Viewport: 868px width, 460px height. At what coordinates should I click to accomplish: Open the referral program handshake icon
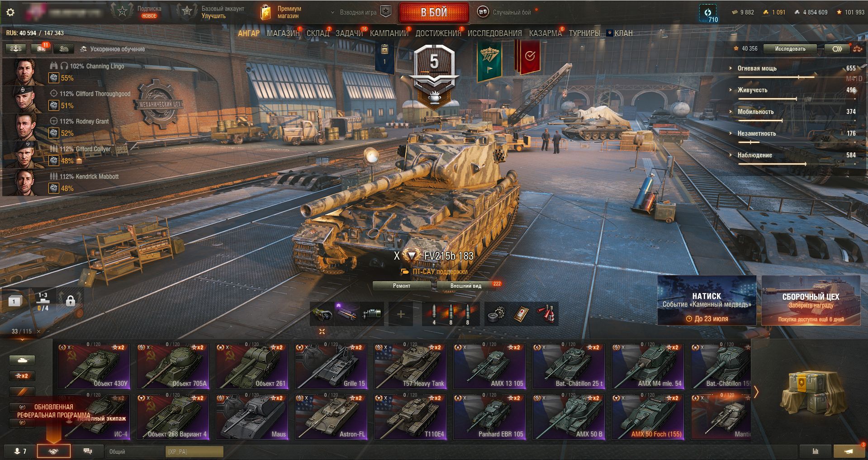[x=53, y=451]
